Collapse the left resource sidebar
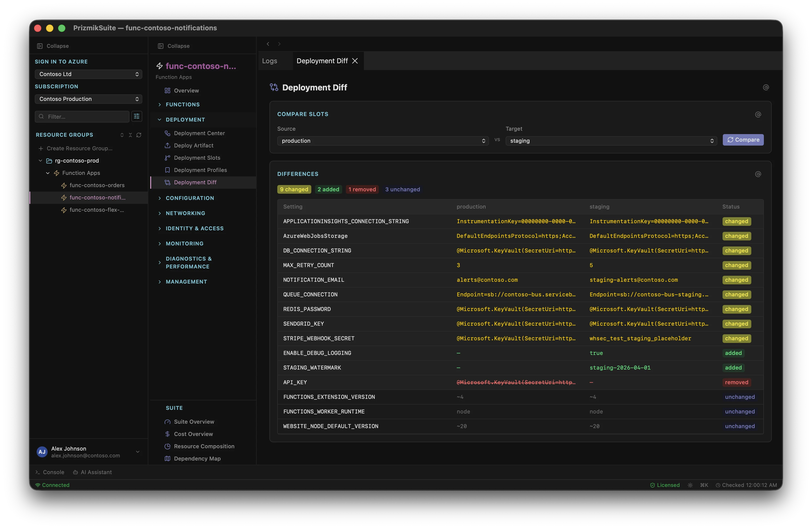Viewport: 812px width, 529px height. (53, 46)
